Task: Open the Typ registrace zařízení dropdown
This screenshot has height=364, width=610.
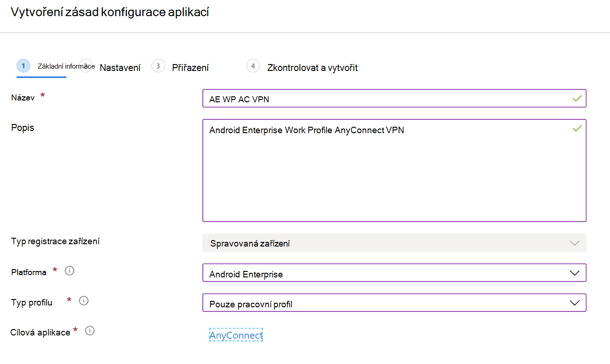Action: tap(394, 243)
